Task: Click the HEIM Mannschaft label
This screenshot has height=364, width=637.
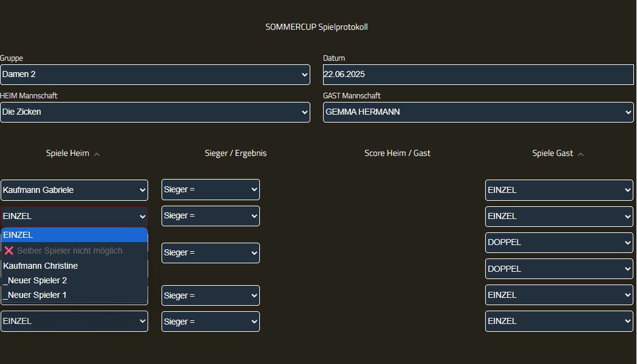Action: 29,96
